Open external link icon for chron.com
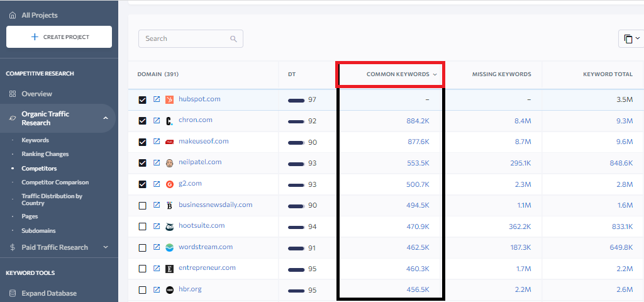Image resolution: width=644 pixels, height=302 pixels. pos(157,120)
